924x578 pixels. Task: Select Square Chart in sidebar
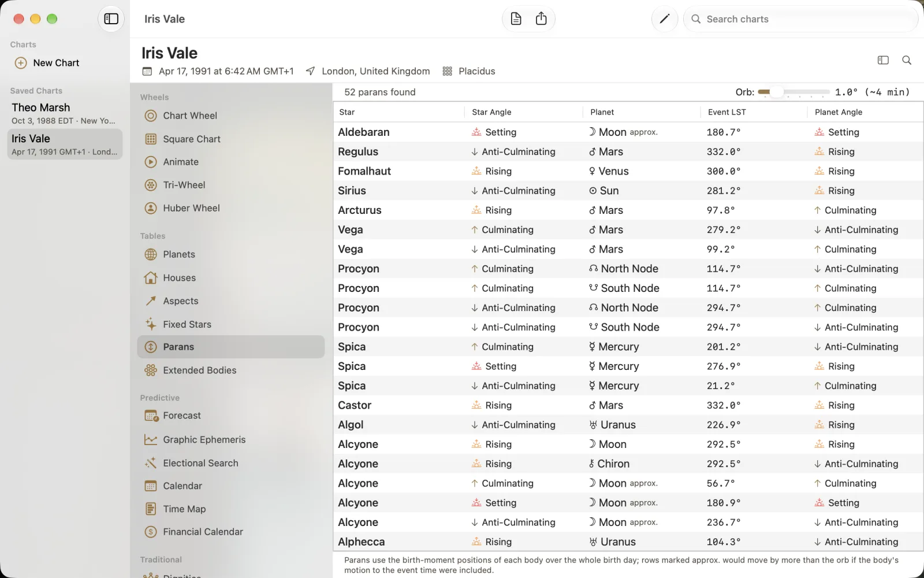point(231,139)
